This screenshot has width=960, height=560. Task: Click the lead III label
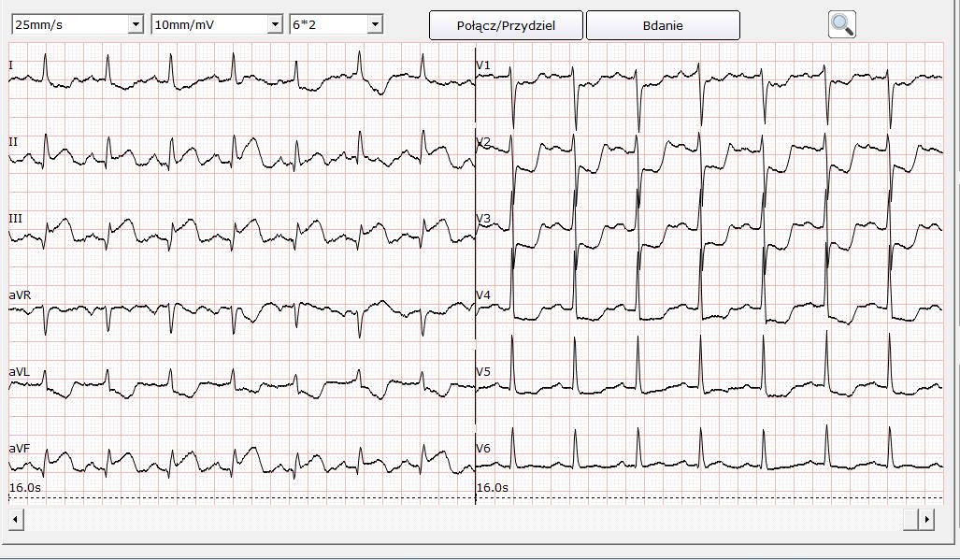(15, 218)
